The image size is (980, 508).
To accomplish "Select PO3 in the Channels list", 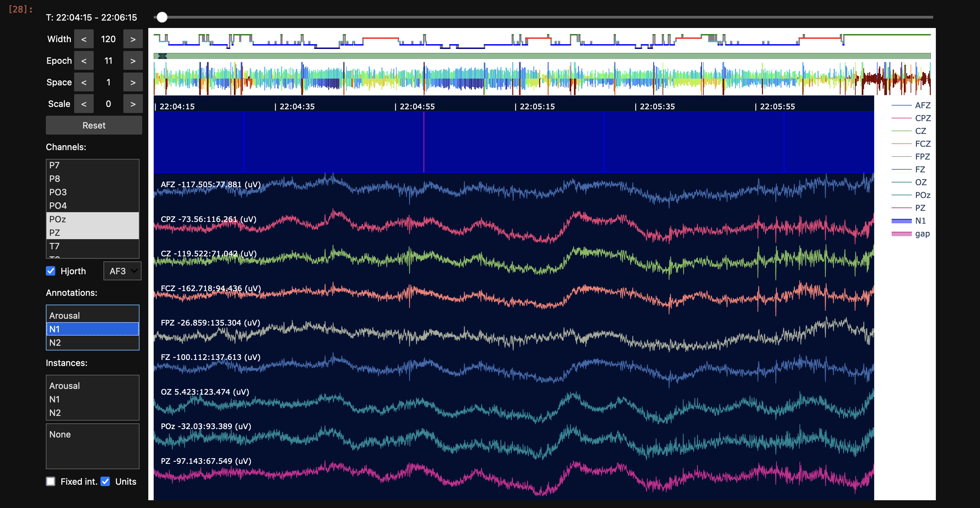I will 58,192.
